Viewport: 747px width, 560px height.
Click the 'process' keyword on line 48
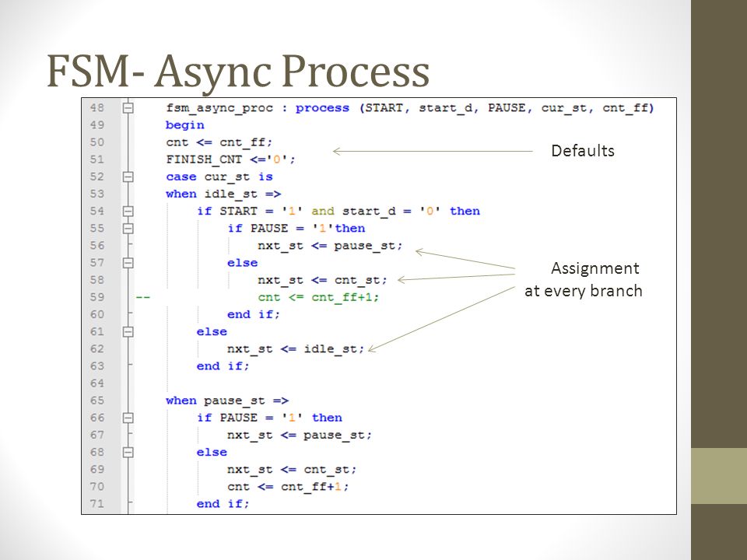coord(322,109)
